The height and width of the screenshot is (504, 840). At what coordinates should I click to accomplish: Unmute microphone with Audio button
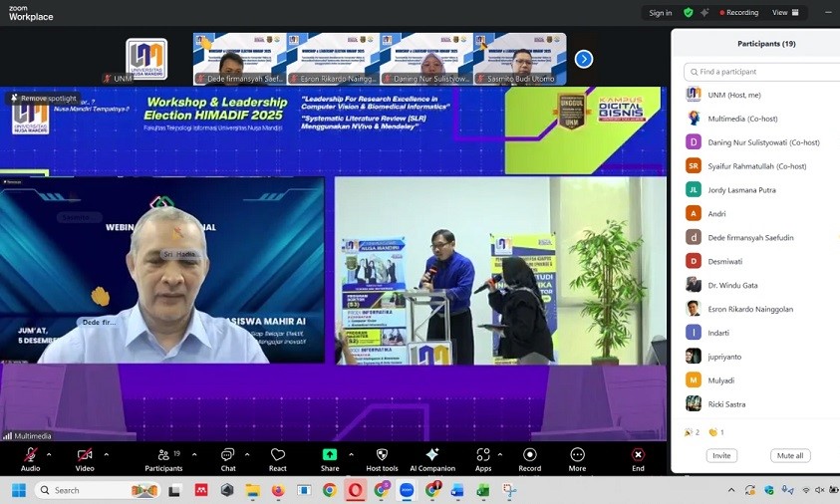pyautogui.click(x=31, y=456)
